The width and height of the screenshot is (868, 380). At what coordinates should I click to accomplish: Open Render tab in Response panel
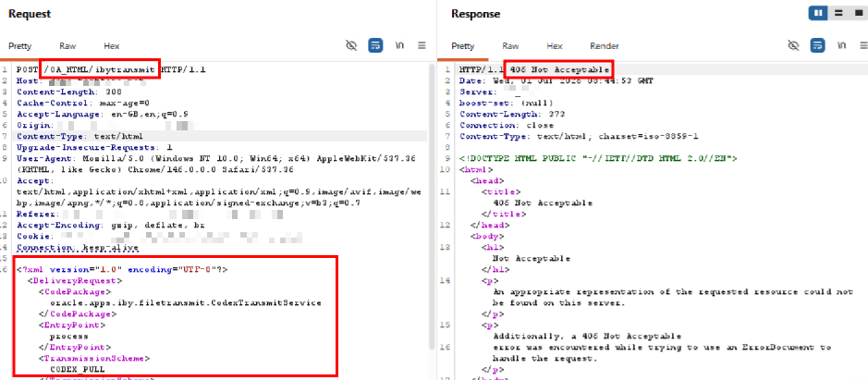[605, 46]
